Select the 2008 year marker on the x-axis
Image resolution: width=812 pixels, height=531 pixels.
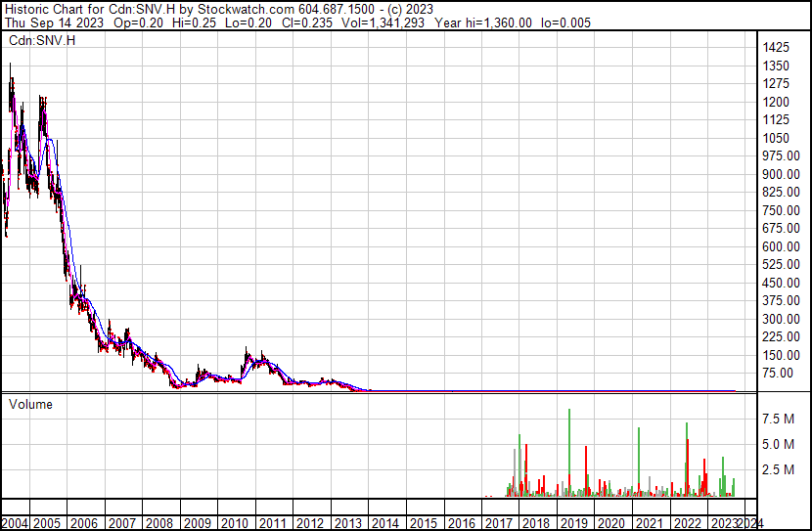[x=159, y=523]
